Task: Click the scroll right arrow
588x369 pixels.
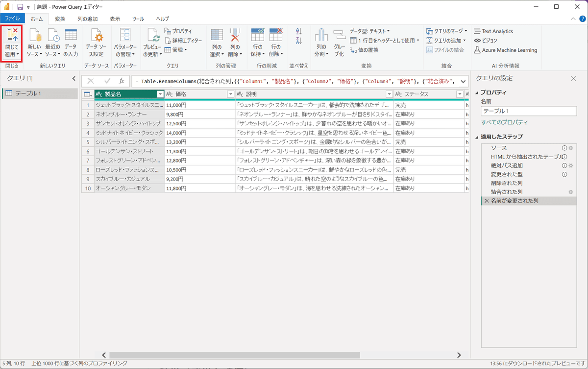Action: coord(459,355)
